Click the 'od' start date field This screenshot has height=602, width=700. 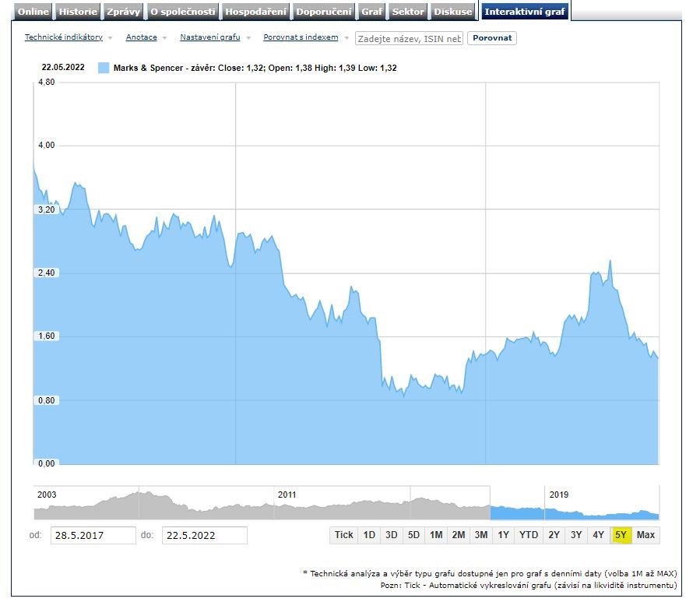coord(93,536)
